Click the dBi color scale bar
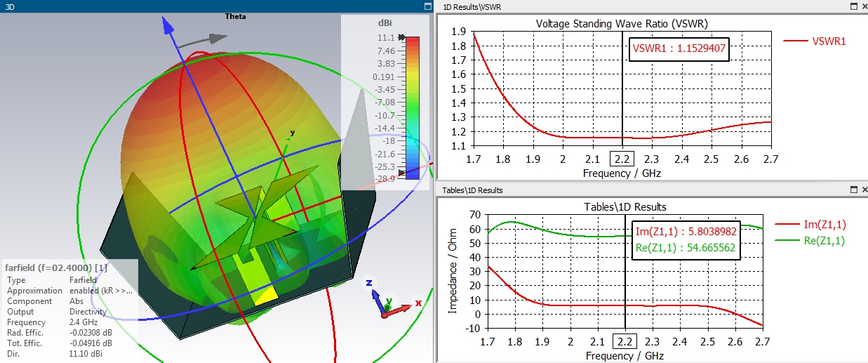Screen dimensions: 868x363 (413, 107)
